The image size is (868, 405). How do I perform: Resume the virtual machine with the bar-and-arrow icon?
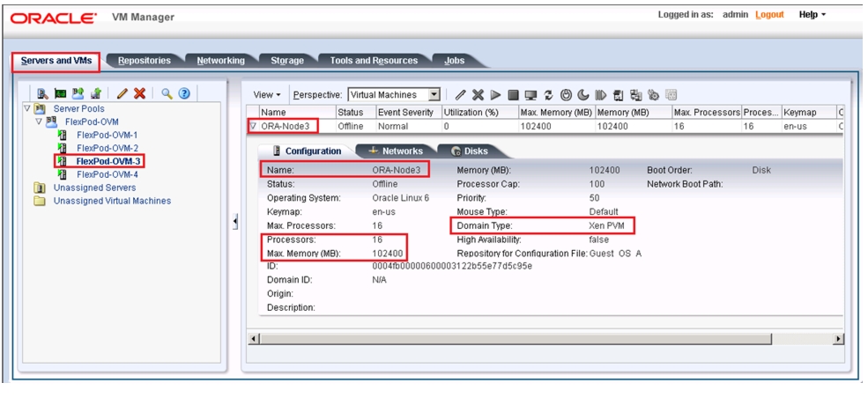coord(601,95)
